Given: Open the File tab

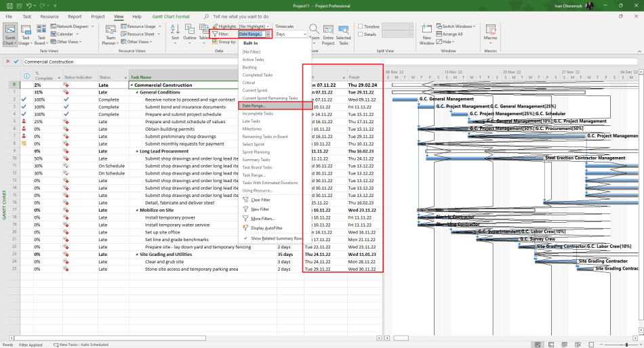Looking at the screenshot, I should coord(9,16).
